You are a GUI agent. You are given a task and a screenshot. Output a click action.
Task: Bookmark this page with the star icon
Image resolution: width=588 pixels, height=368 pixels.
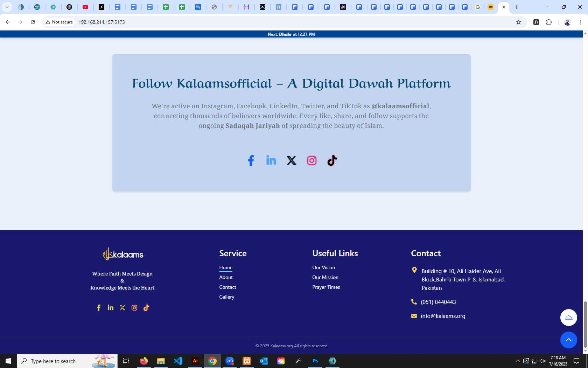click(519, 22)
